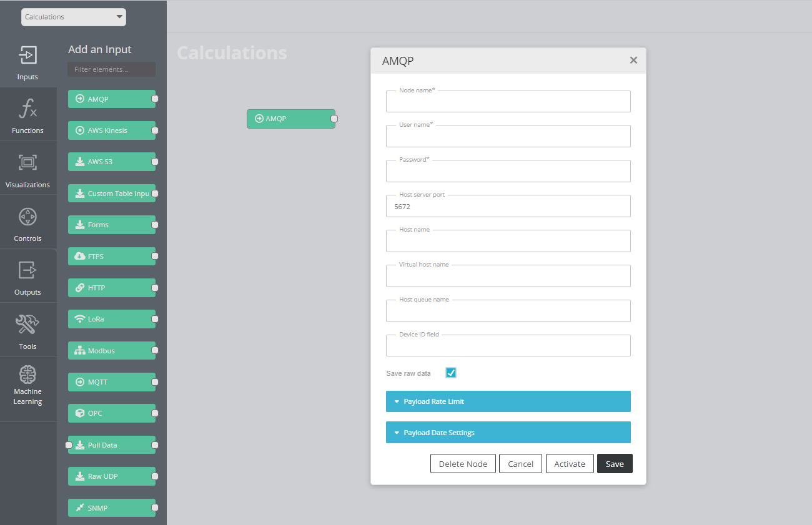Open the Controls sidebar section
Image resolution: width=812 pixels, height=525 pixels.
(x=28, y=222)
